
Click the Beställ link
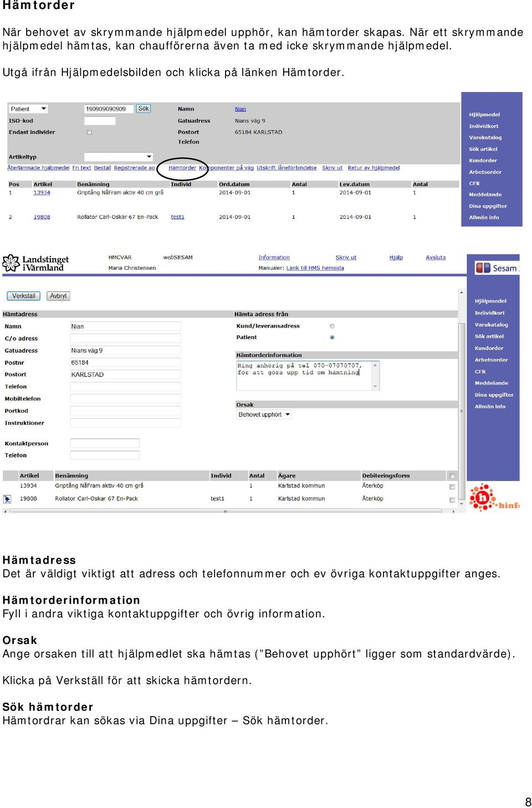(103, 168)
